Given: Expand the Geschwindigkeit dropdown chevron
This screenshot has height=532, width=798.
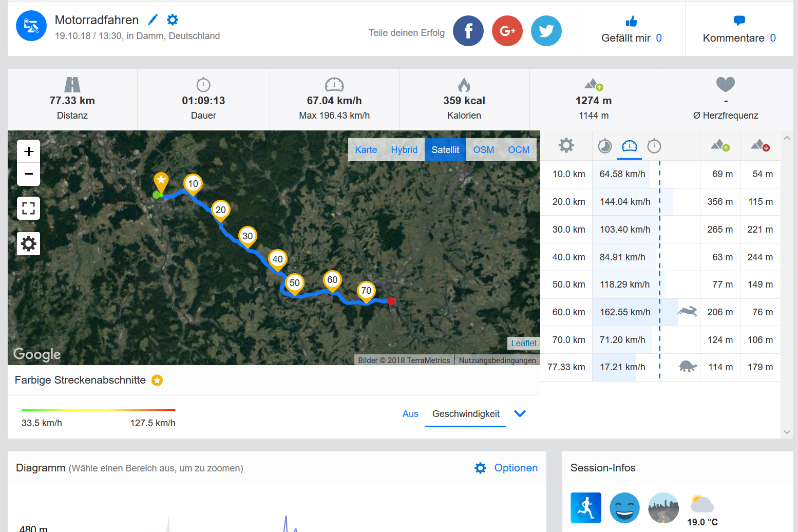Looking at the screenshot, I should [x=520, y=414].
